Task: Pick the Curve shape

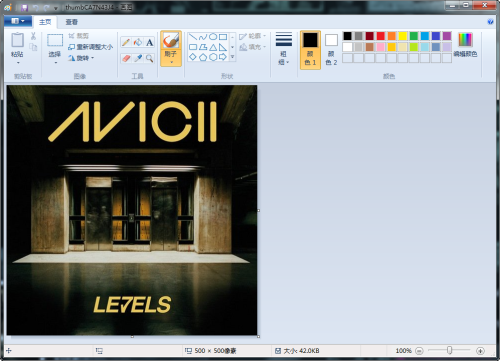Action: 203,37
